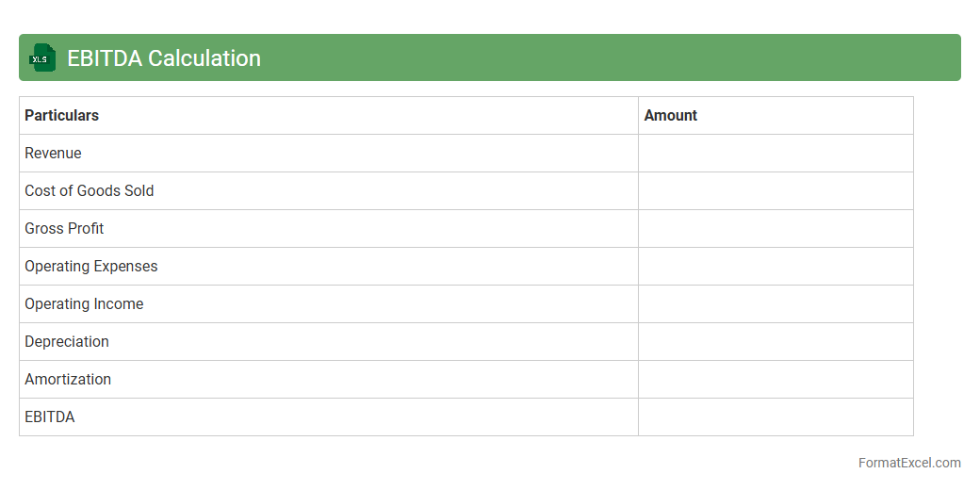Click the Operating Expenses label
This screenshot has height=490, width=980.
click(90, 267)
